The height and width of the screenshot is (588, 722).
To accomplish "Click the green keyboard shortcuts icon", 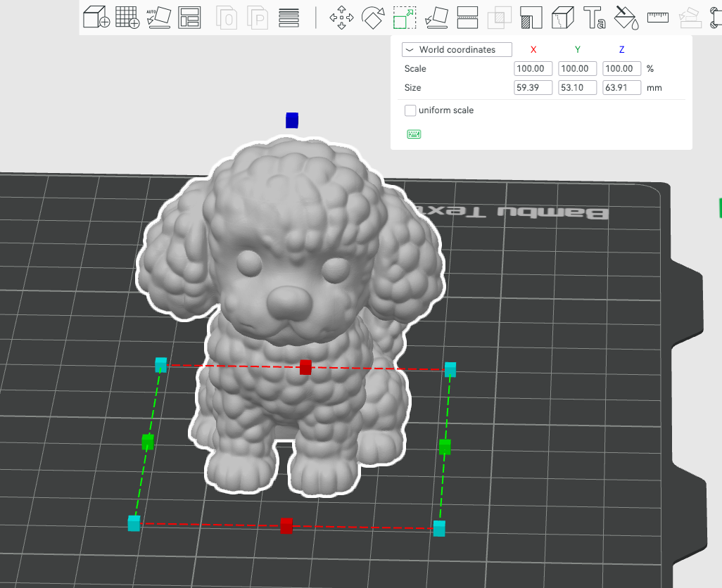I will [x=414, y=134].
